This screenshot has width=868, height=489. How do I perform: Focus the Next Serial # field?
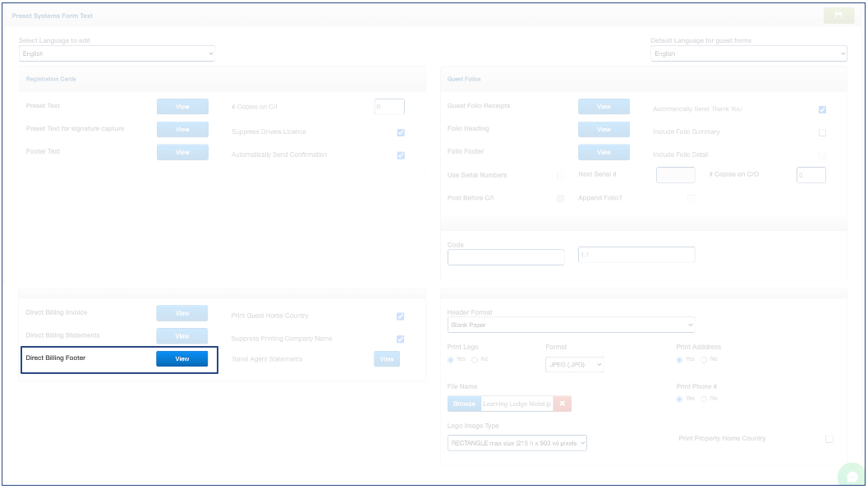click(675, 175)
